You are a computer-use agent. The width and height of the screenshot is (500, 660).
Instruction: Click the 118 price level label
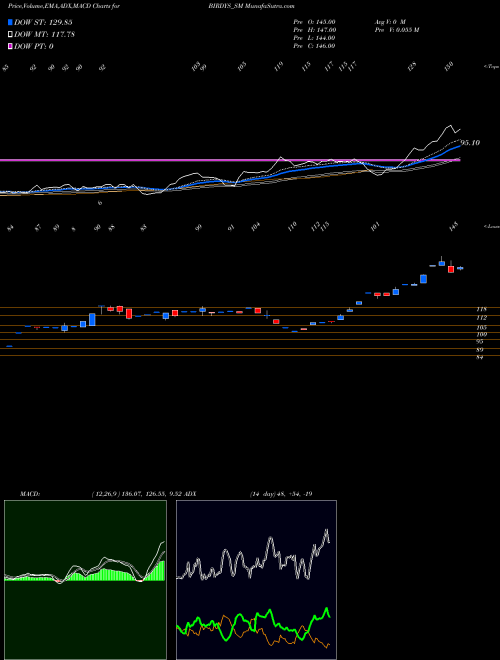point(481,309)
